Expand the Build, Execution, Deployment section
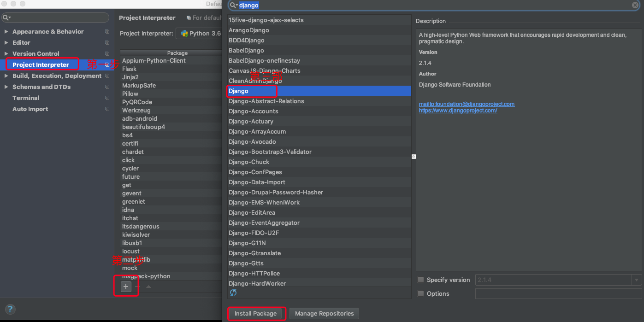This screenshot has width=644, height=322. point(6,76)
